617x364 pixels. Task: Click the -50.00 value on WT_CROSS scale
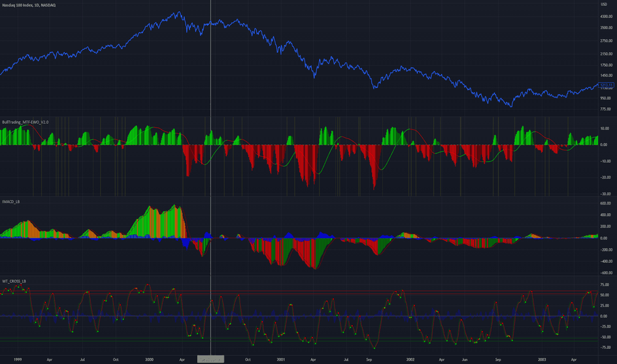click(605, 338)
